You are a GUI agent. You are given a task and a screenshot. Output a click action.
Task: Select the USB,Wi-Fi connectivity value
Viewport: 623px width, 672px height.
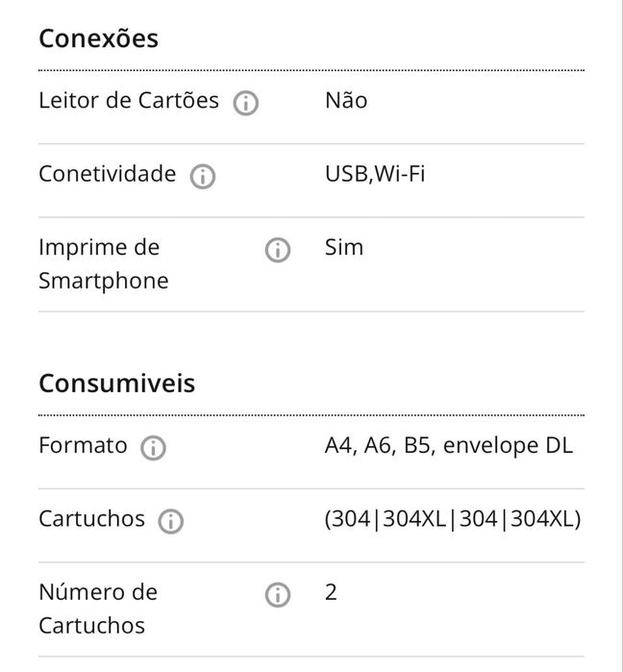[x=375, y=174]
